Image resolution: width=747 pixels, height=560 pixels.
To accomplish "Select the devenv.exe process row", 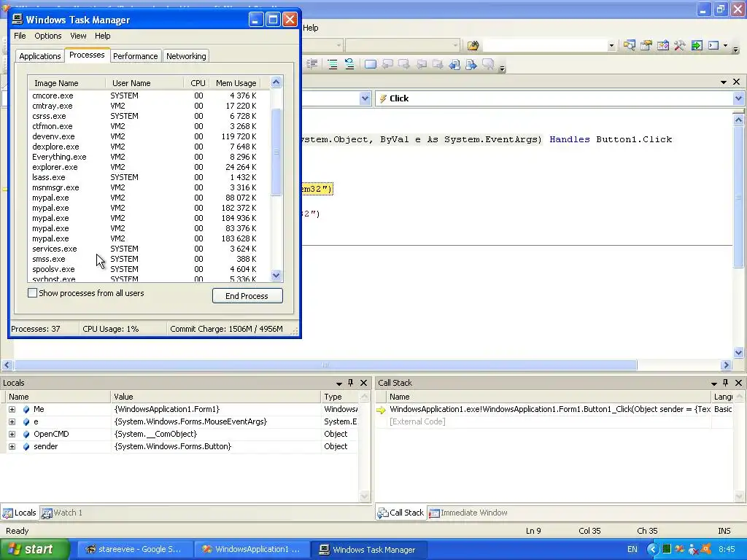I will click(x=149, y=136).
